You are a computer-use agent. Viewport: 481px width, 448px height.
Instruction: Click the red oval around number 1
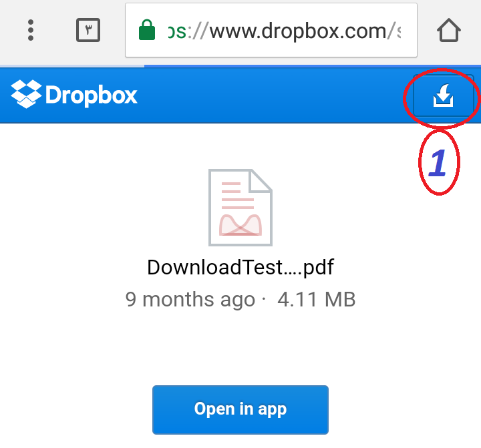[x=439, y=162]
